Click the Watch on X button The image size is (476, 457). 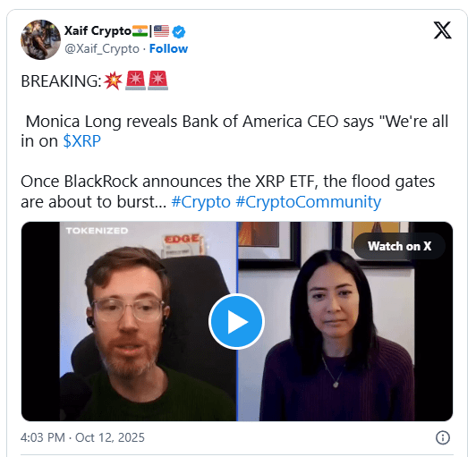click(x=399, y=246)
